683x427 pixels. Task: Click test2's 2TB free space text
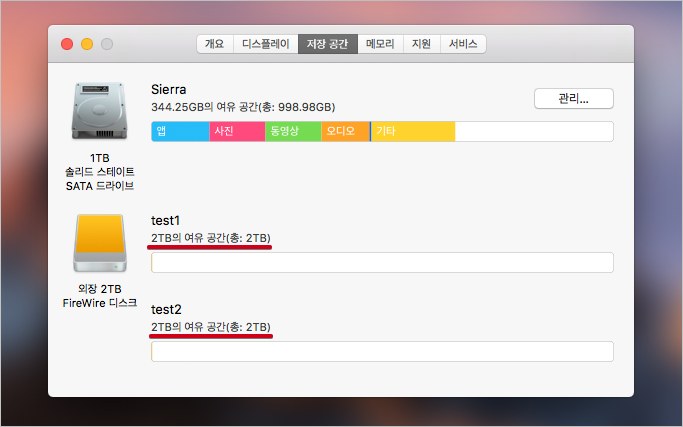[x=211, y=327]
